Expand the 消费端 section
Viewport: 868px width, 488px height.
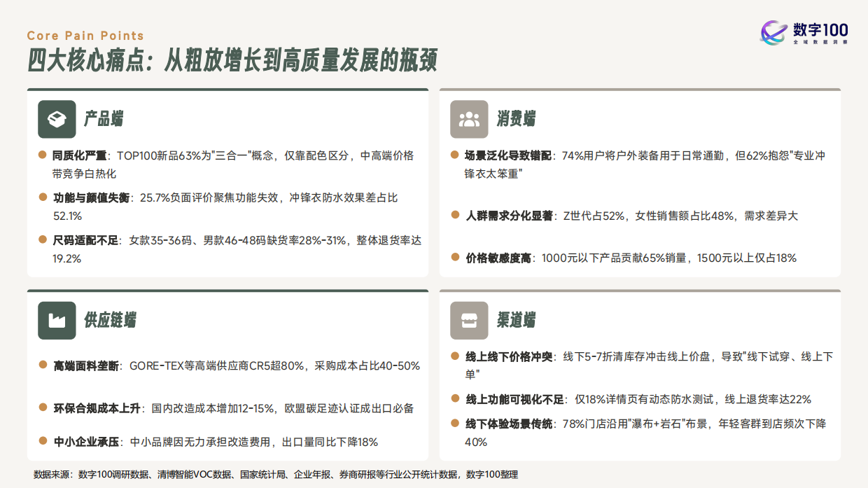tap(640, 119)
